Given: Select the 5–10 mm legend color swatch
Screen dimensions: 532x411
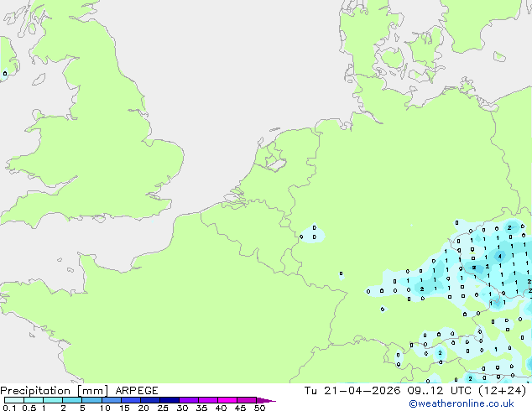Looking at the screenshot, I should 91,400.
